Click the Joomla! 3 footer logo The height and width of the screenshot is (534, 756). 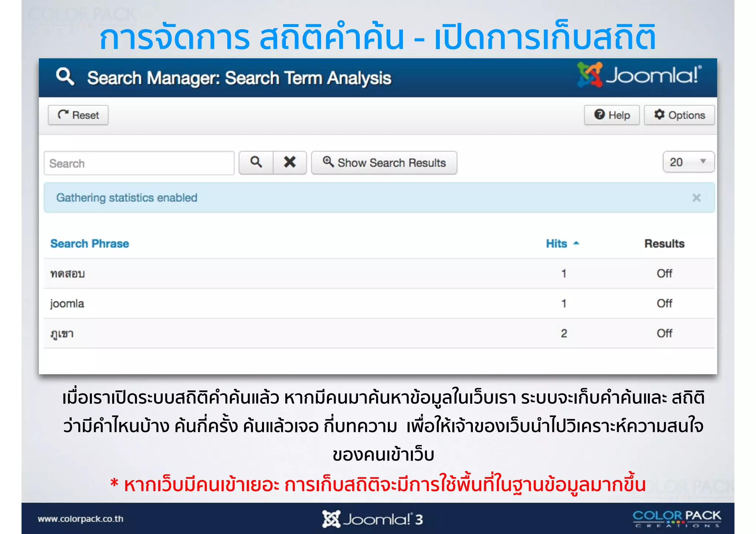(x=372, y=519)
